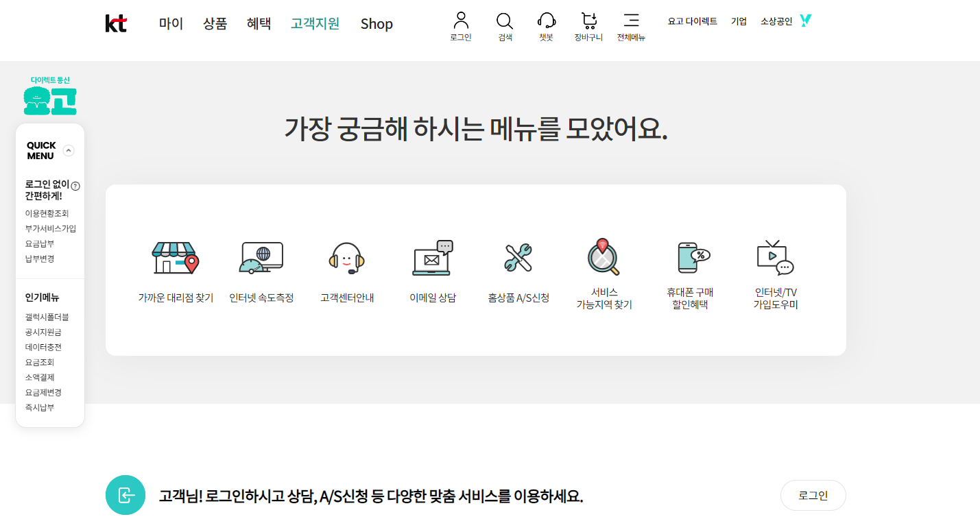
Task: Click the 인터넷/TV 가입도우미 label
Action: pyautogui.click(x=776, y=298)
